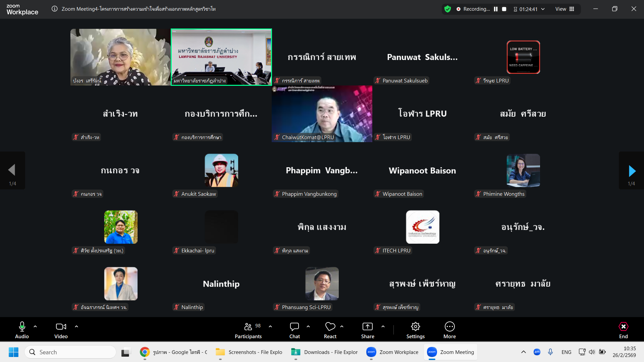Go to next gallery page arrow
The width and height of the screenshot is (644, 362).
(632, 171)
